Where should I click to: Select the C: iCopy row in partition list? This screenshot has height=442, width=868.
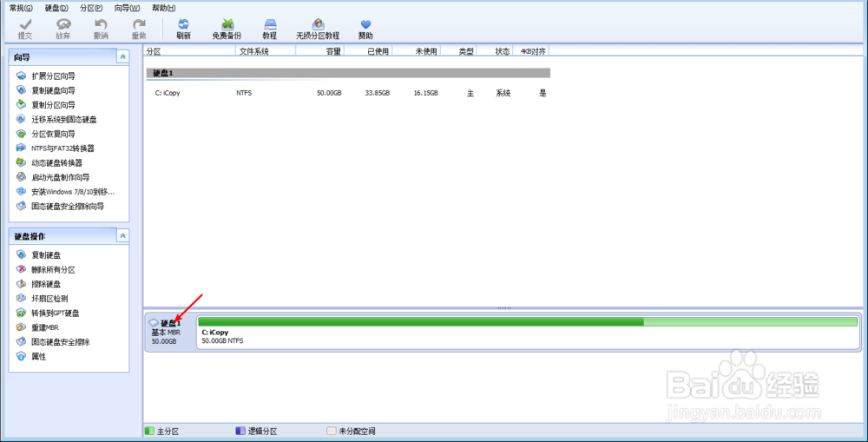(x=348, y=93)
